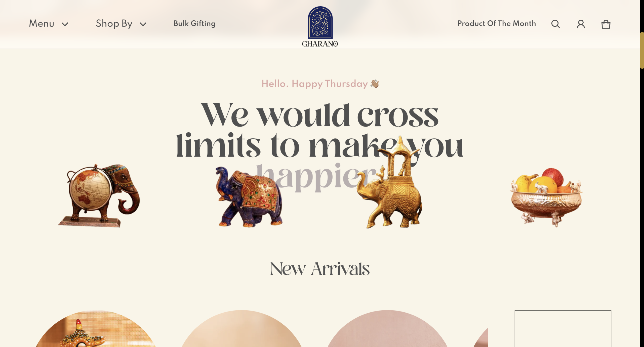This screenshot has height=347, width=644.
Task: Click the outlined empty box in New Arrivals
Action: [563, 329]
